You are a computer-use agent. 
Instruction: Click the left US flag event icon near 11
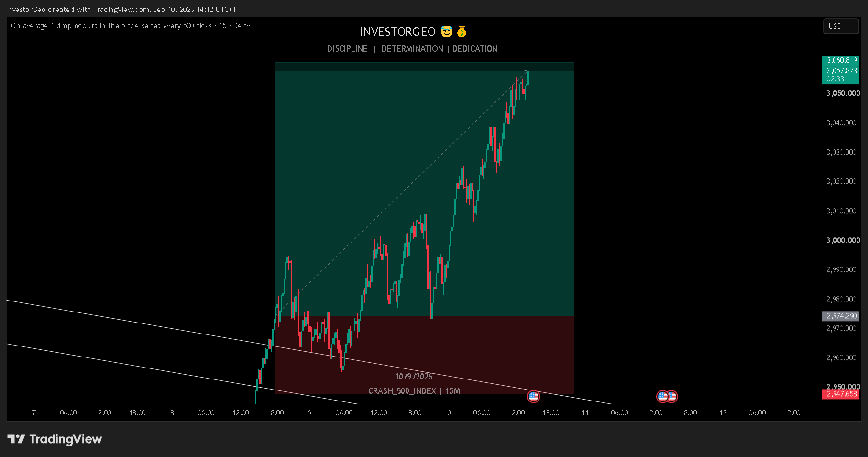tap(662, 396)
